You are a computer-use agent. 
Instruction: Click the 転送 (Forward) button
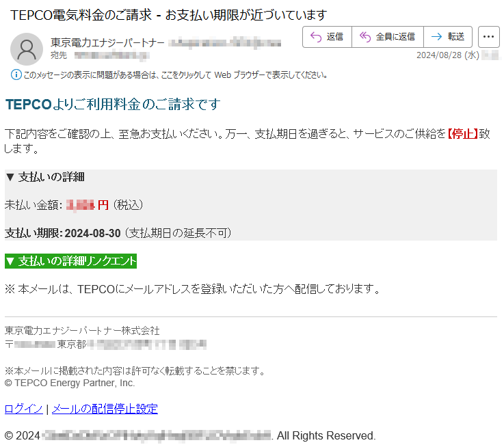tap(448, 37)
